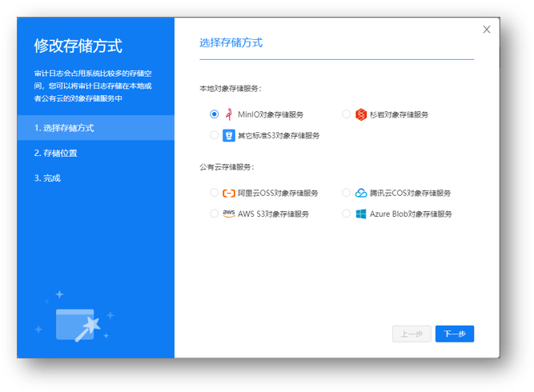Choose the 杉岩对象存储服务 radio option
534x392 pixels.
pyautogui.click(x=347, y=114)
